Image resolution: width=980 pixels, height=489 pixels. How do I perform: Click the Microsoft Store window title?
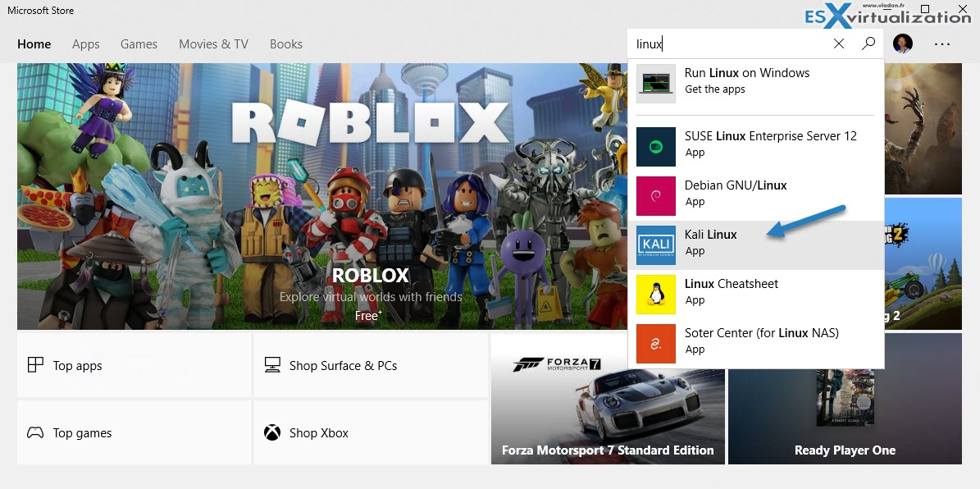point(40,10)
